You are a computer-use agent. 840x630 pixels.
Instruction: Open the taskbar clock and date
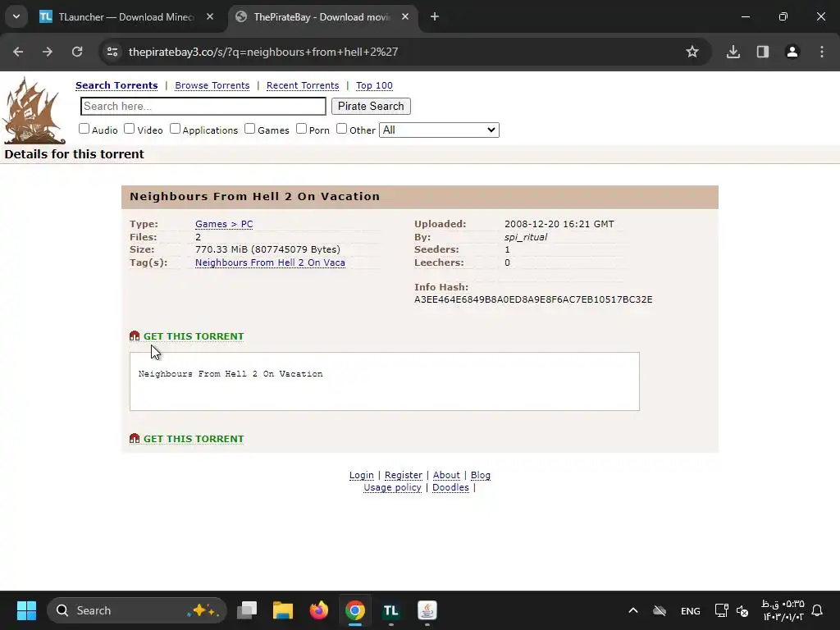coord(783,610)
